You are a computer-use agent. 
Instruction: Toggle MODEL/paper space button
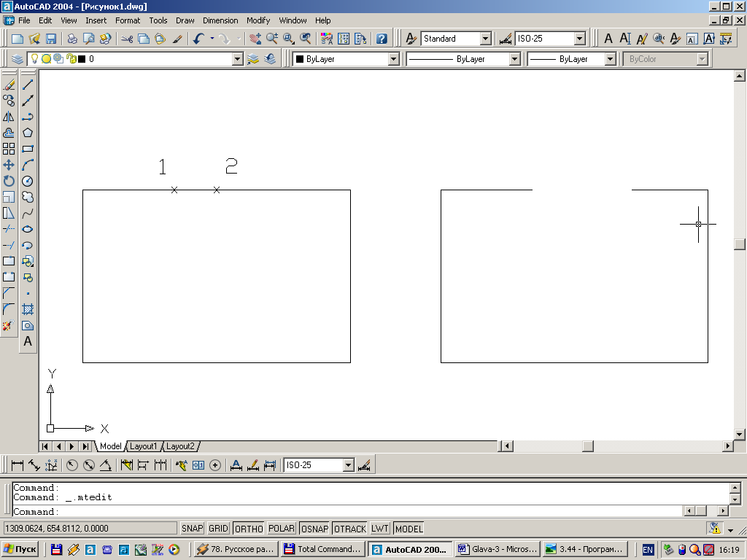click(409, 529)
